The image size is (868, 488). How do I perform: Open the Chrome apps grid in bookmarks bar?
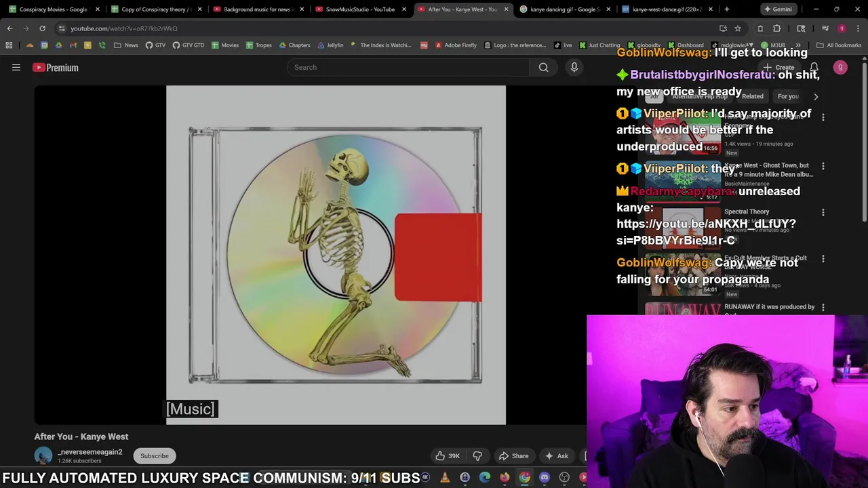(9, 45)
